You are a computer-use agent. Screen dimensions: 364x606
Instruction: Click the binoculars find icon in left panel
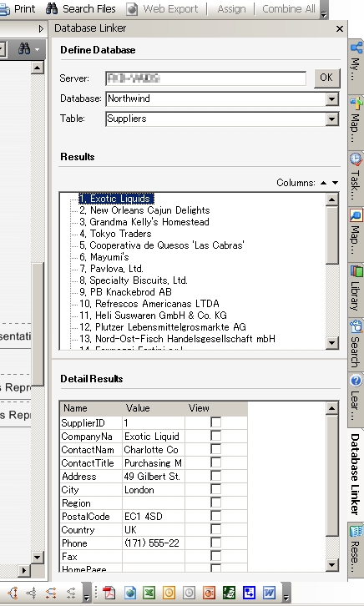click(x=24, y=49)
